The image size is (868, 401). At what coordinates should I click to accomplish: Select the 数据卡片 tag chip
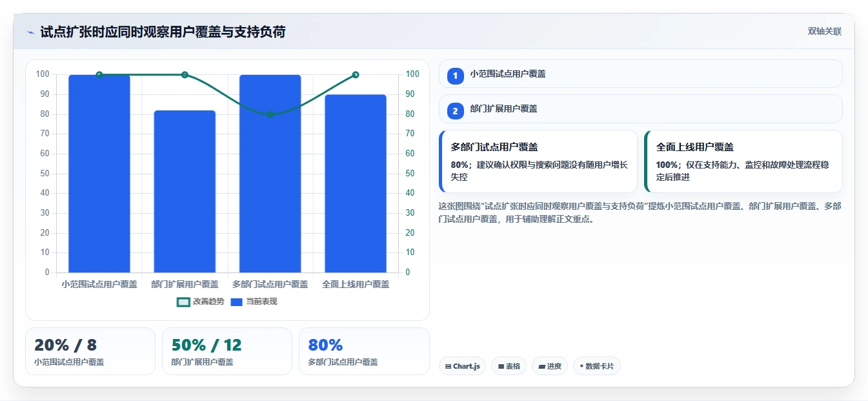[597, 366]
